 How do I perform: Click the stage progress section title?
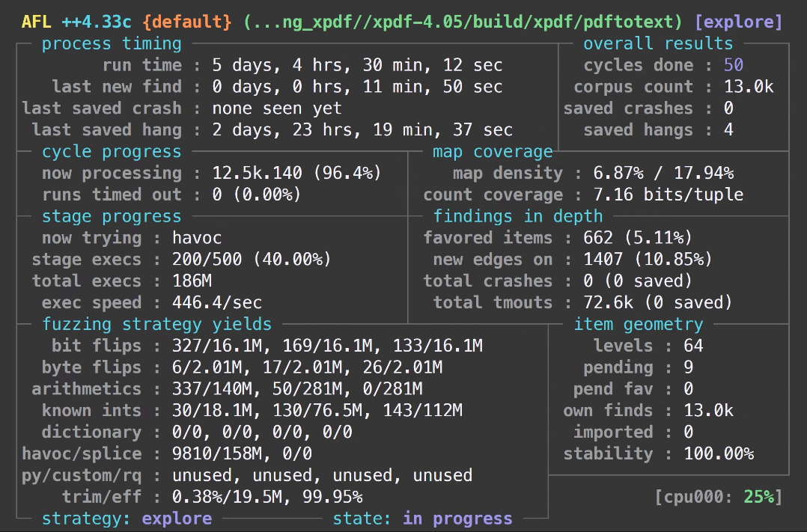coord(111,216)
